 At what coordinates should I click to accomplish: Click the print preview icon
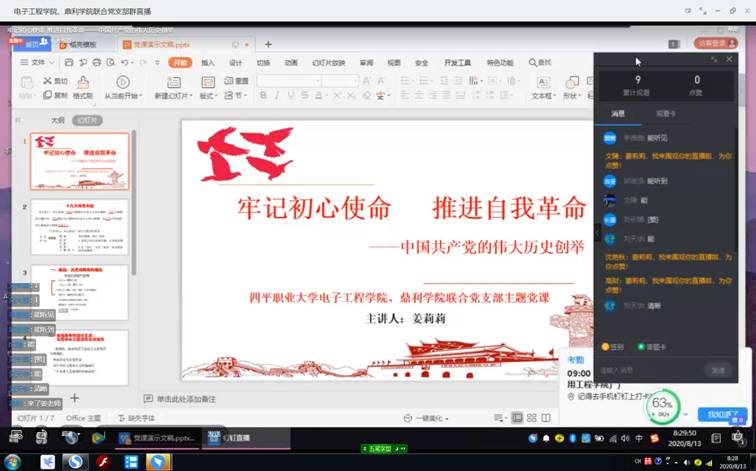coord(110,63)
